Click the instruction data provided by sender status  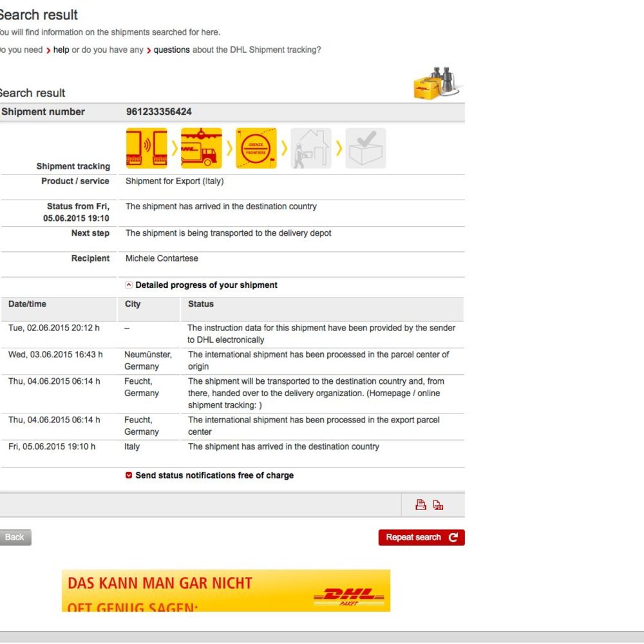point(321,334)
